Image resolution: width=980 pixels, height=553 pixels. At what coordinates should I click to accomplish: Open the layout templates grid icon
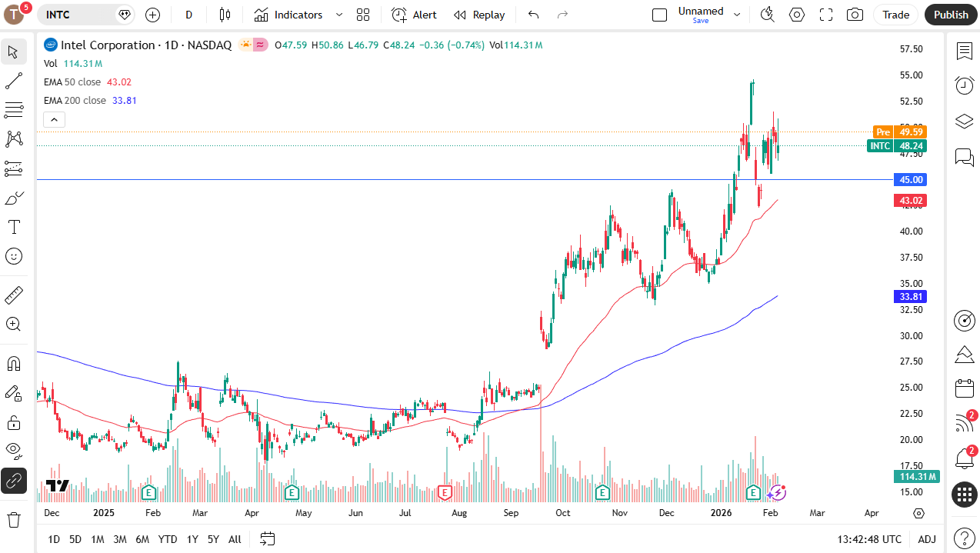pyautogui.click(x=363, y=15)
